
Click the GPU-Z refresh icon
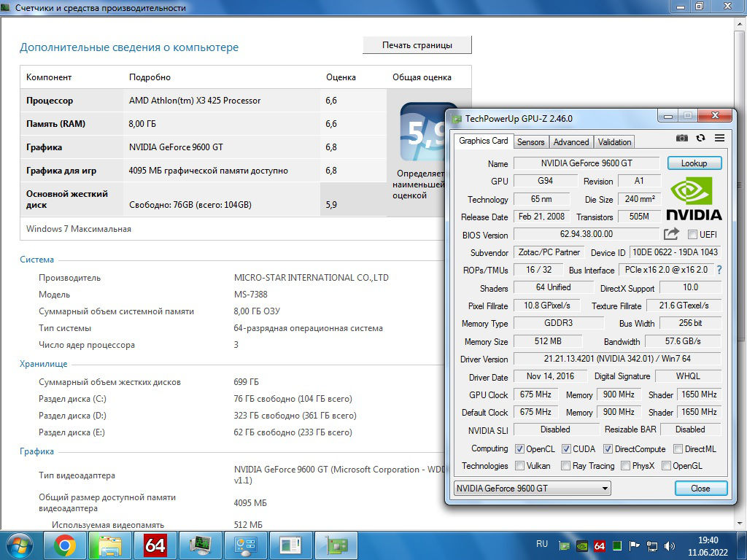point(700,138)
